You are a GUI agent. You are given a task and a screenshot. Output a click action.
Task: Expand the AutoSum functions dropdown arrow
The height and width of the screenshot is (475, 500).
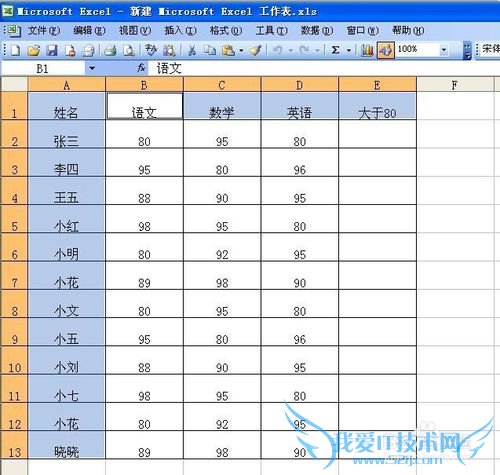(x=349, y=51)
